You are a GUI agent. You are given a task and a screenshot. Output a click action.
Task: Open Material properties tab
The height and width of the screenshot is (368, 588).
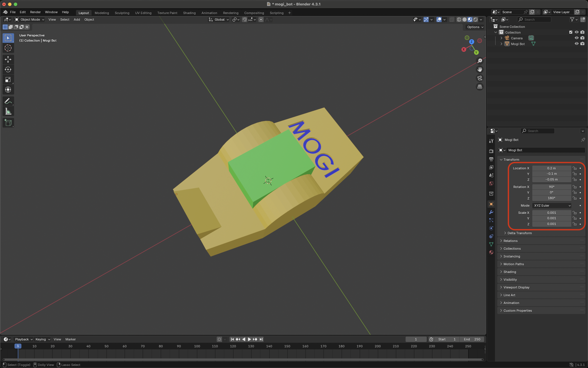(x=491, y=252)
